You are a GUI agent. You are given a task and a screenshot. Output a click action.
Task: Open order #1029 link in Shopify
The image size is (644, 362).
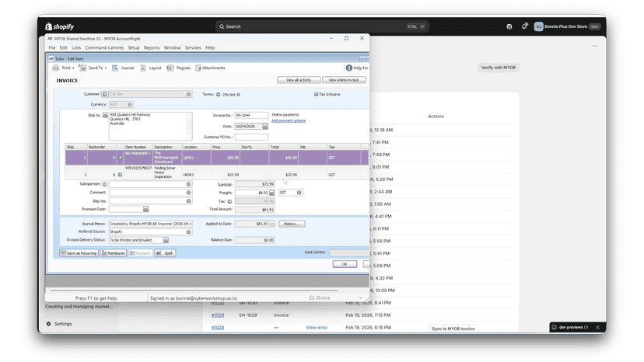[218, 315]
